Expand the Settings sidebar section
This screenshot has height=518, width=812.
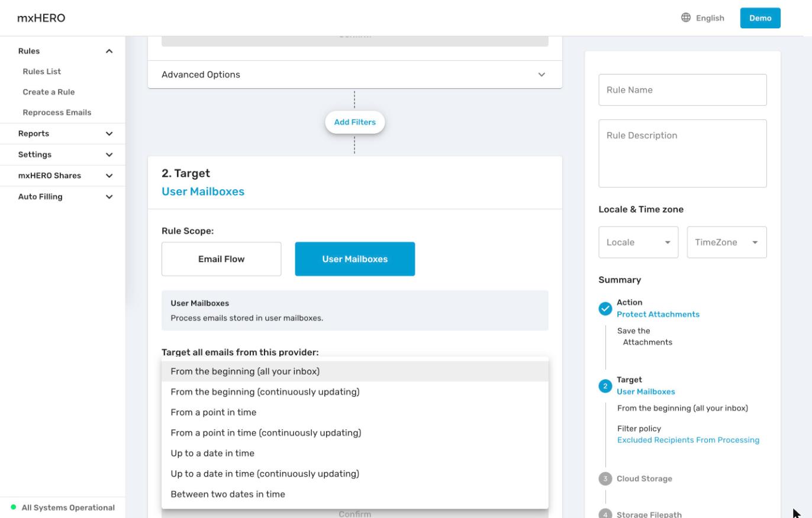pyautogui.click(x=109, y=155)
